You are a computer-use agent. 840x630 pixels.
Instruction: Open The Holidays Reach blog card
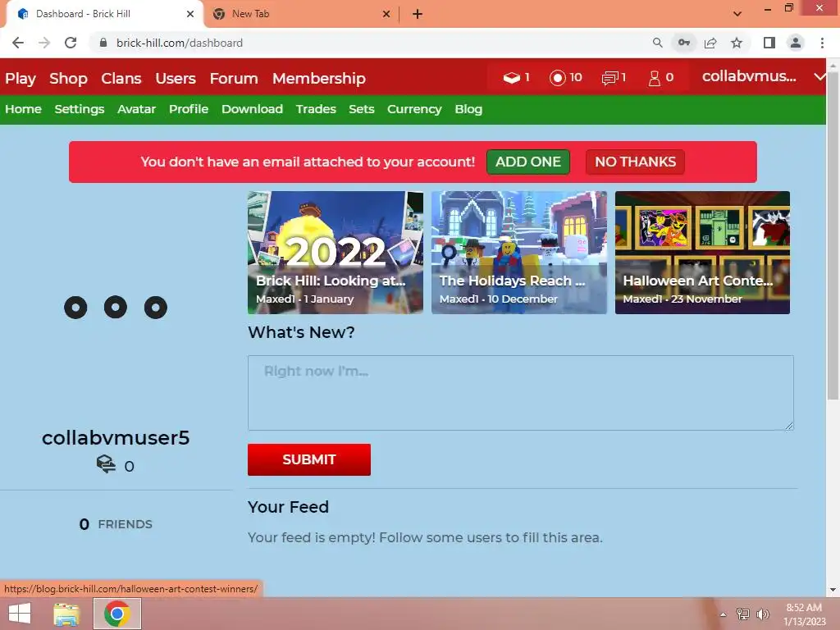tap(519, 253)
